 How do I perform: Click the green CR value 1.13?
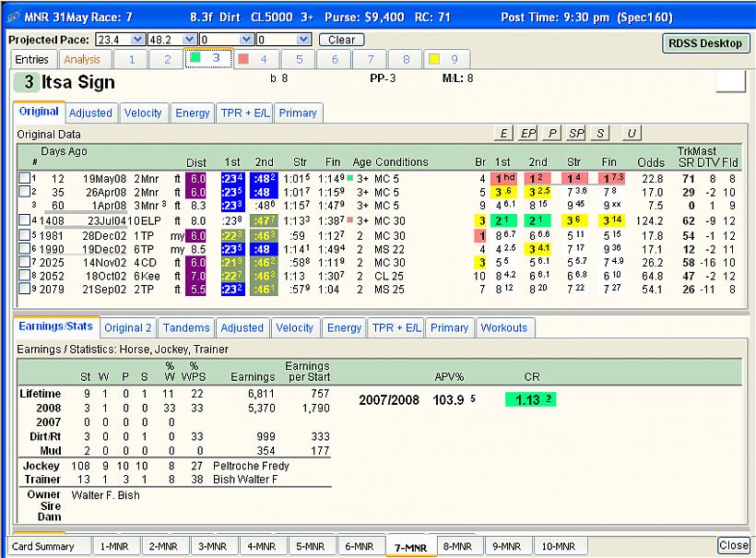(530, 399)
